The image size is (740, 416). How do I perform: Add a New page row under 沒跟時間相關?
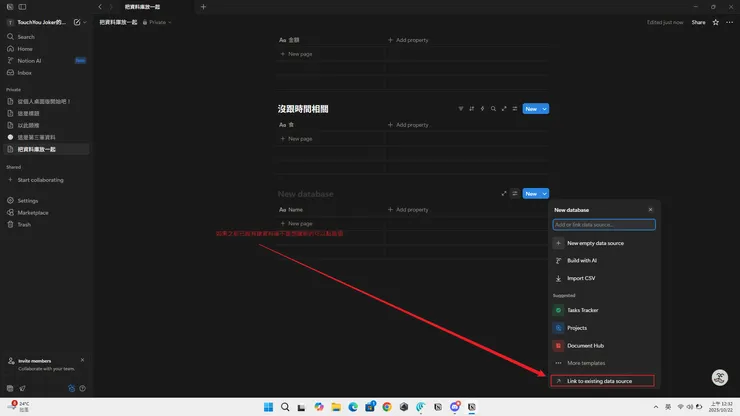tap(296, 139)
